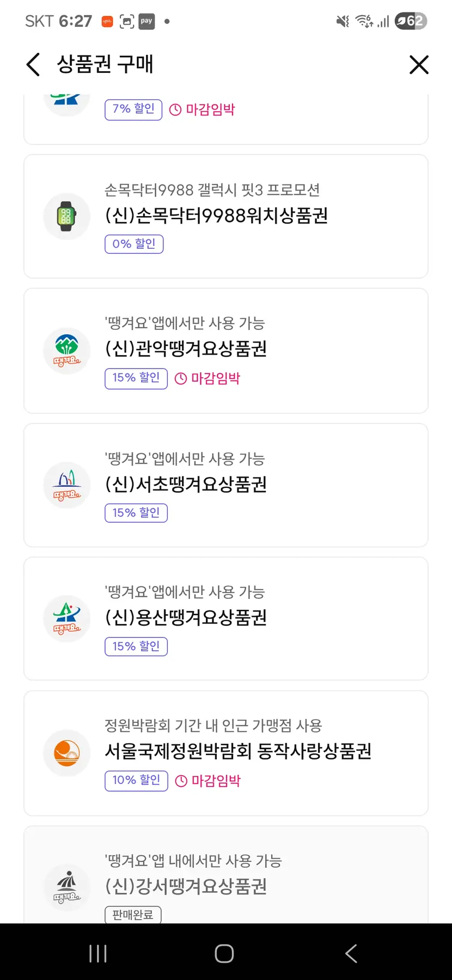Image resolution: width=452 pixels, height=980 pixels.
Task: Open (신)관악땡겨요상품권 item
Action: tap(186, 348)
